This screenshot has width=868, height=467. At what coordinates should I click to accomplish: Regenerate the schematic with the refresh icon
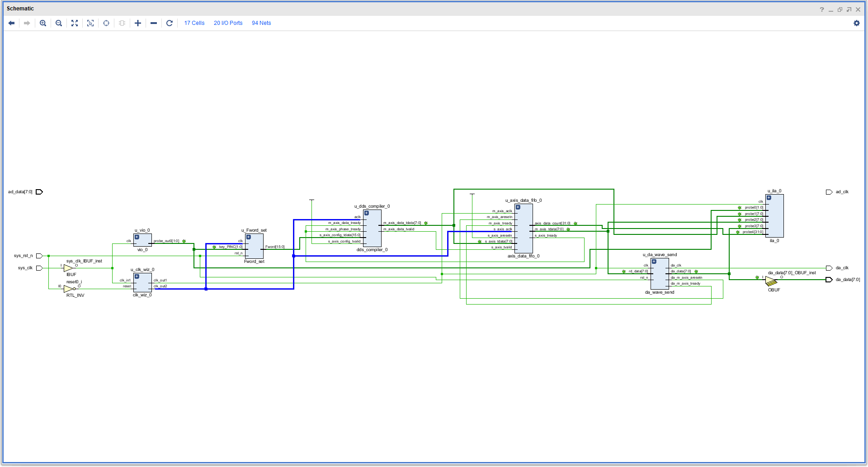(170, 23)
